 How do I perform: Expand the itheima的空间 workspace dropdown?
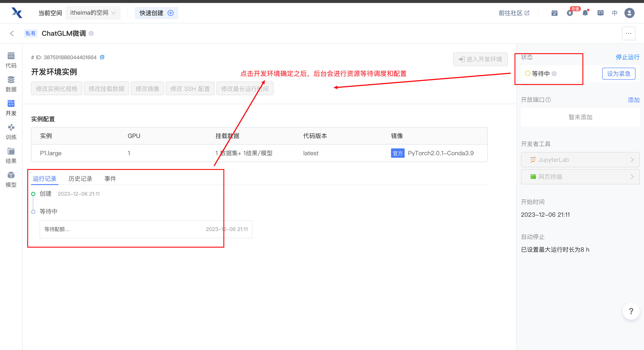[93, 13]
